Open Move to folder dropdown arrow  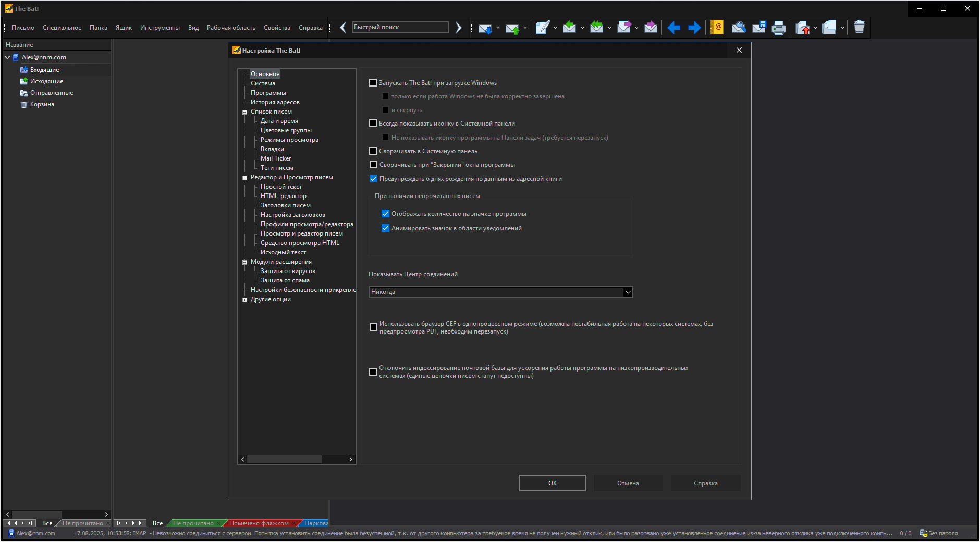pyautogui.click(x=815, y=28)
